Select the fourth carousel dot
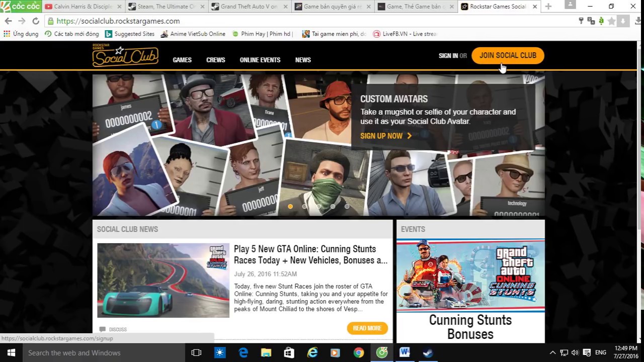This screenshot has width=644, height=362. pos(333,206)
